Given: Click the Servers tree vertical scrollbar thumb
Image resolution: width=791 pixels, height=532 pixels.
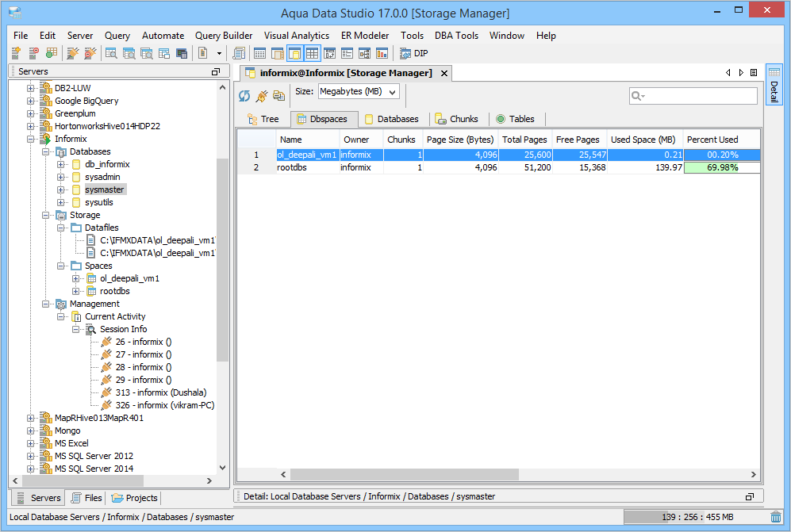Looking at the screenshot, I should 222,260.
